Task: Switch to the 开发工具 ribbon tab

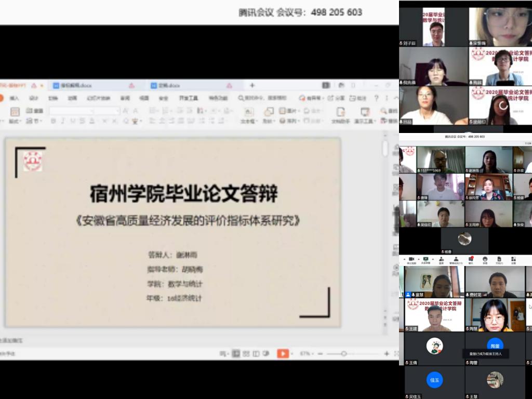Action: pos(189,98)
